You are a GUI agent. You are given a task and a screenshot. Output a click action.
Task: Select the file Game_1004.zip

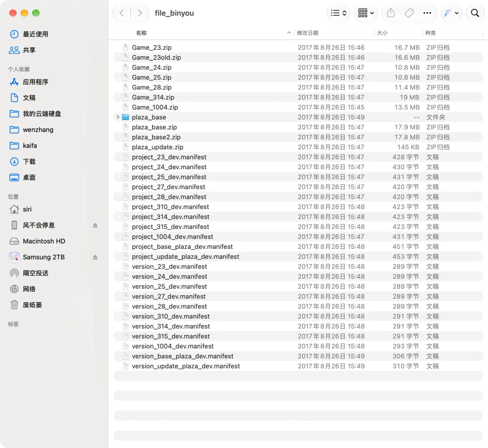coord(298,107)
